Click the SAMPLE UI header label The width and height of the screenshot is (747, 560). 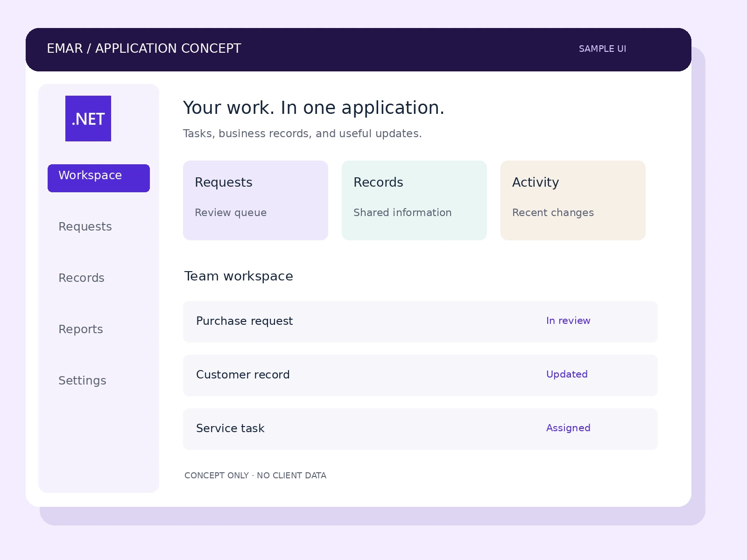602,49
